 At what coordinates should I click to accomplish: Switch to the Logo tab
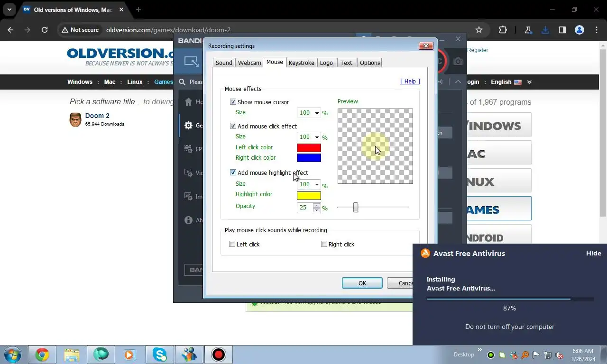(x=326, y=63)
